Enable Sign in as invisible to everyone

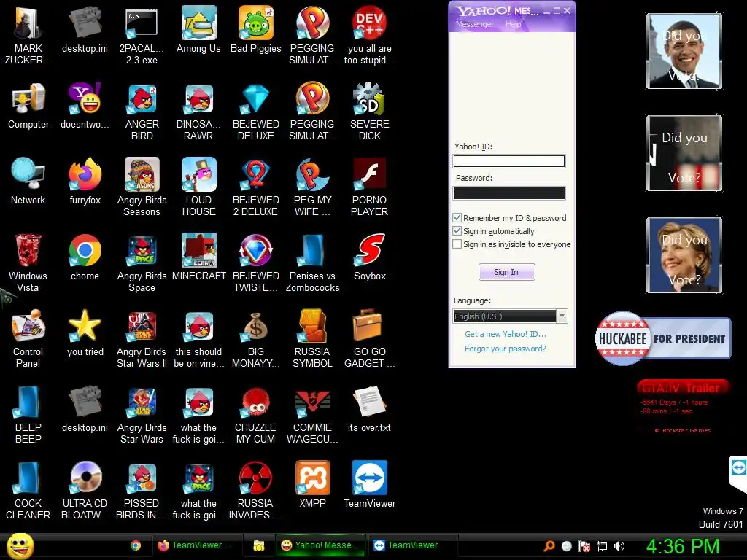(457, 244)
